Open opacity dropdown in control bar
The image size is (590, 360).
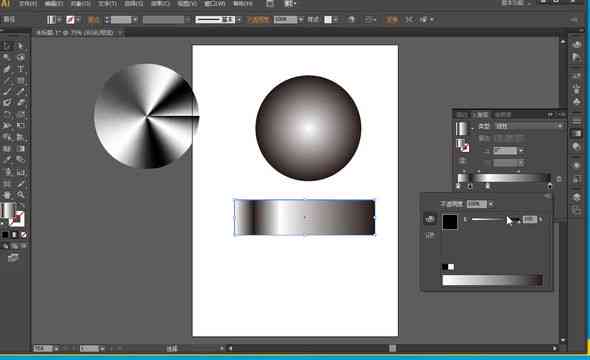tap(301, 20)
